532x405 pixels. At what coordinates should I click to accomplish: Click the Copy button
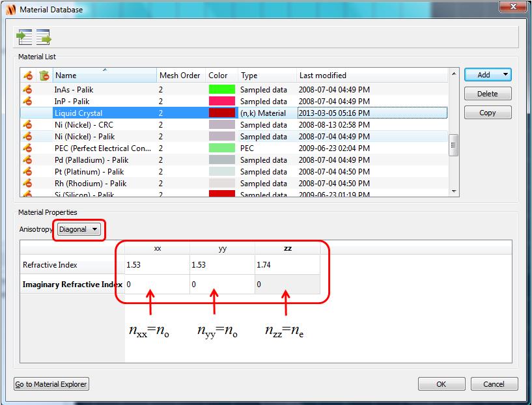coord(488,113)
